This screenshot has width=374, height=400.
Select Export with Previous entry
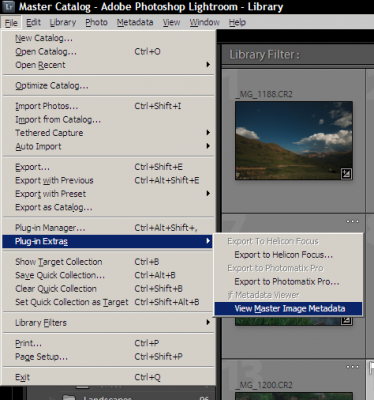109,180
